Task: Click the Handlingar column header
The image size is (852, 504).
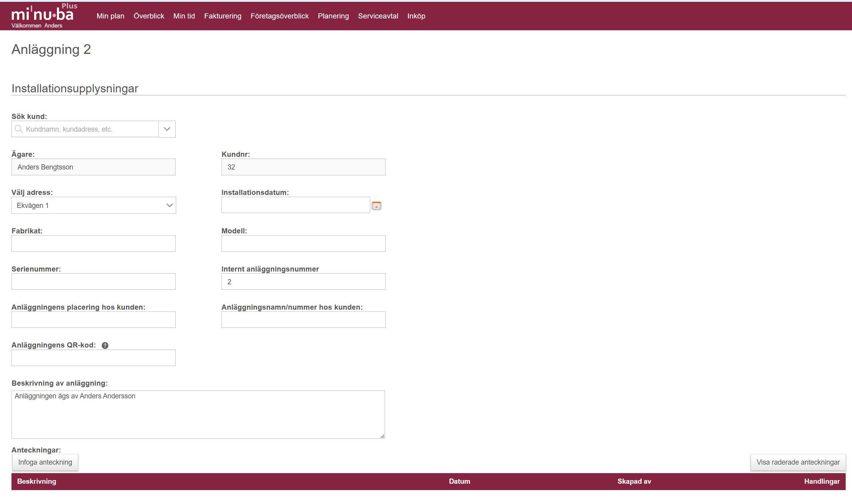Action: [822, 482]
